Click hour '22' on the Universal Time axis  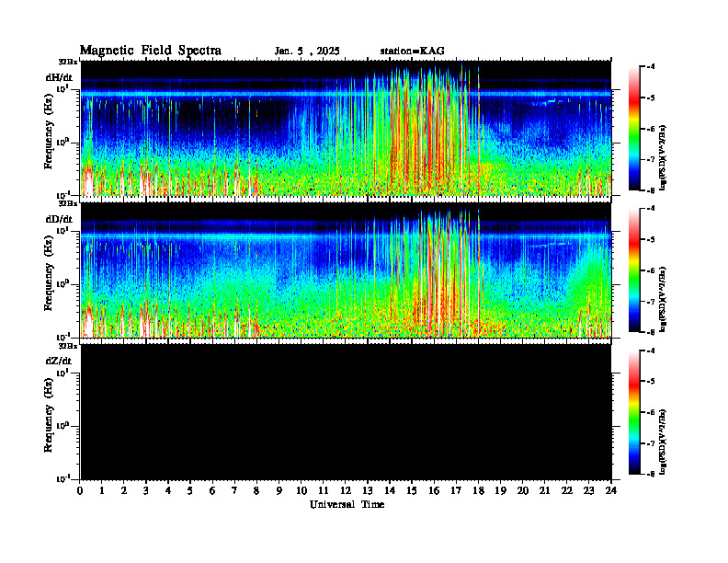[567, 491]
